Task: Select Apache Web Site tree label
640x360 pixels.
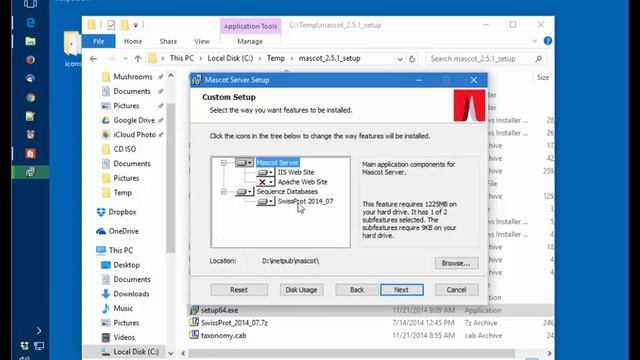Action: [x=302, y=182]
